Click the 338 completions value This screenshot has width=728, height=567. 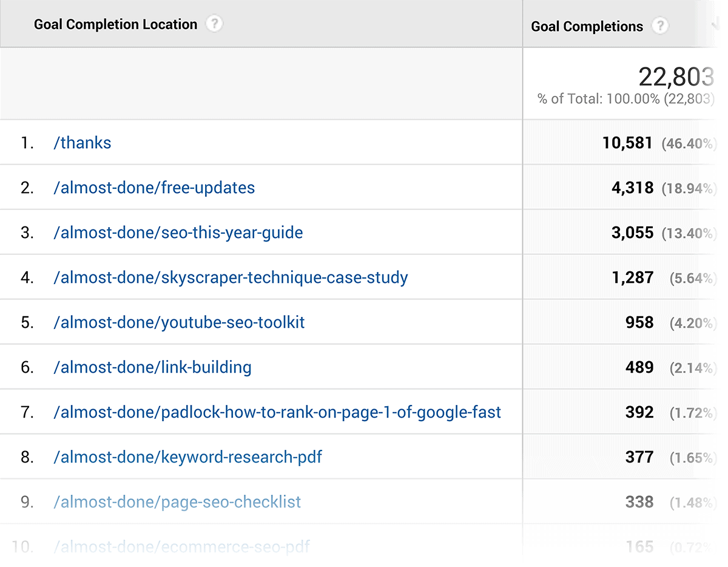tap(639, 502)
